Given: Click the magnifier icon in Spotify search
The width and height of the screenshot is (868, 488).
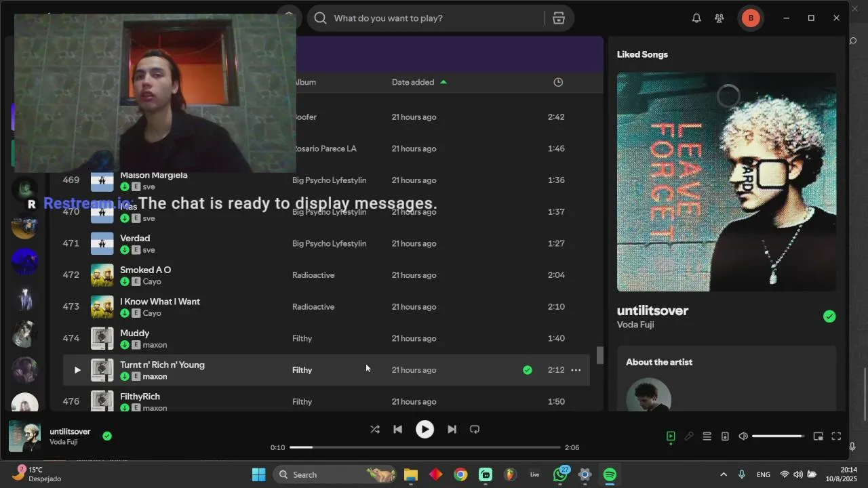Looking at the screenshot, I should [x=320, y=18].
